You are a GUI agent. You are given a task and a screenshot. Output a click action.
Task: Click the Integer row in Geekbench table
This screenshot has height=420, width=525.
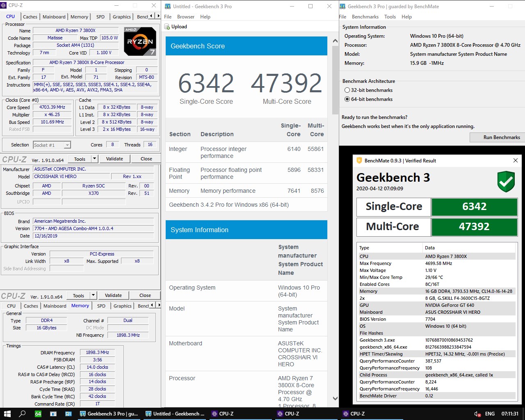click(246, 152)
